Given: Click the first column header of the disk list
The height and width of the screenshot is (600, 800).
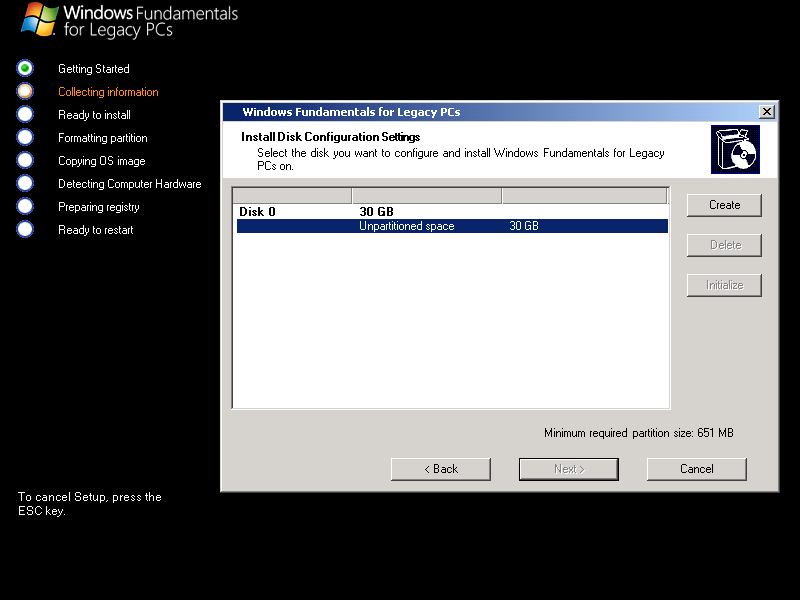Looking at the screenshot, I should [x=292, y=194].
